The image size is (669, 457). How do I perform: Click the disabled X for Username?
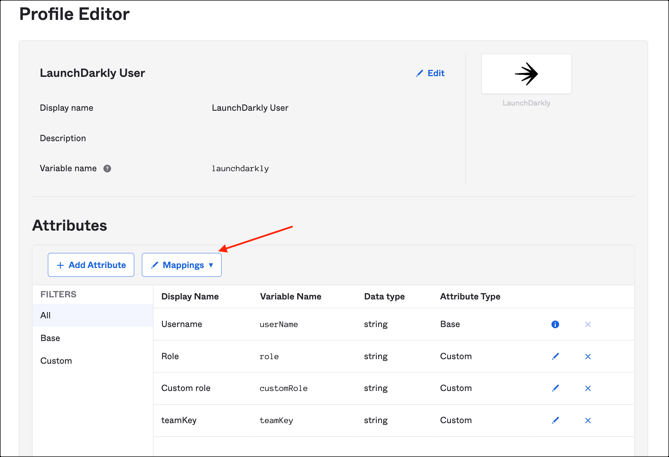click(x=588, y=324)
